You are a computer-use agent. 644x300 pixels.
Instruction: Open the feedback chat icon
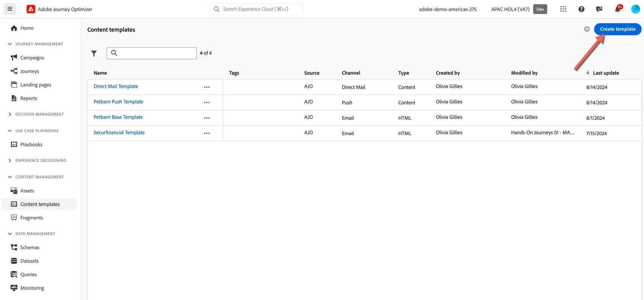(599, 9)
